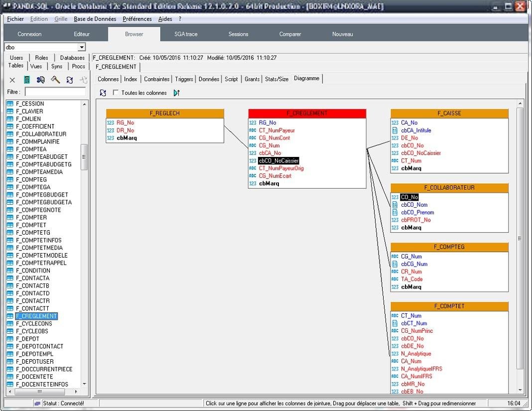Open the Contraintes tab
Image resolution: width=532 pixels, height=411 pixels.
(x=157, y=79)
